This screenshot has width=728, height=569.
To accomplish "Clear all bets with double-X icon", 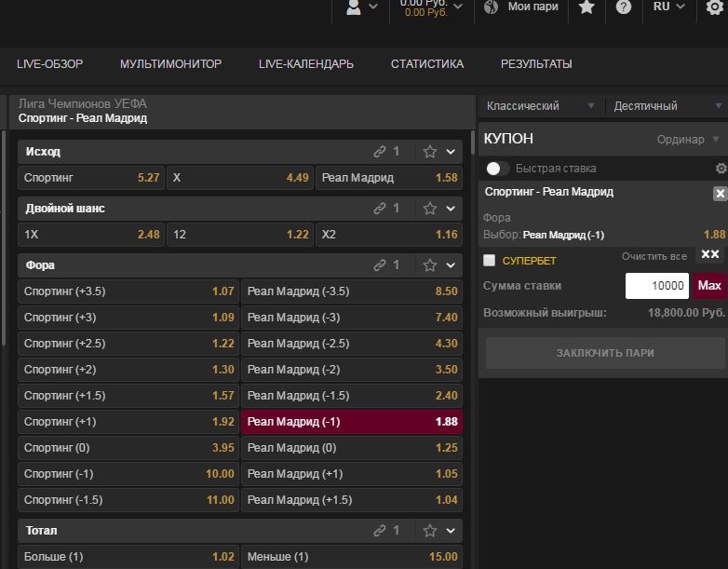I will [710, 254].
